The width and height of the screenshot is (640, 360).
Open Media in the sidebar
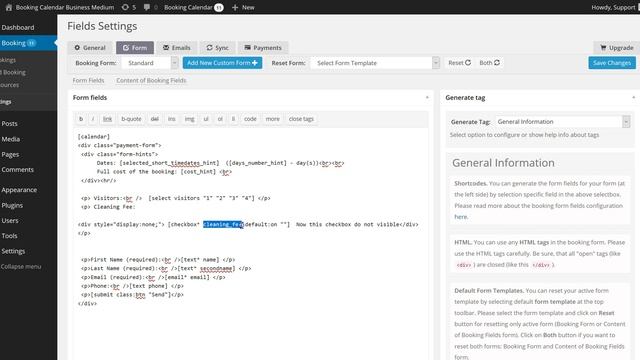pyautogui.click(x=11, y=139)
